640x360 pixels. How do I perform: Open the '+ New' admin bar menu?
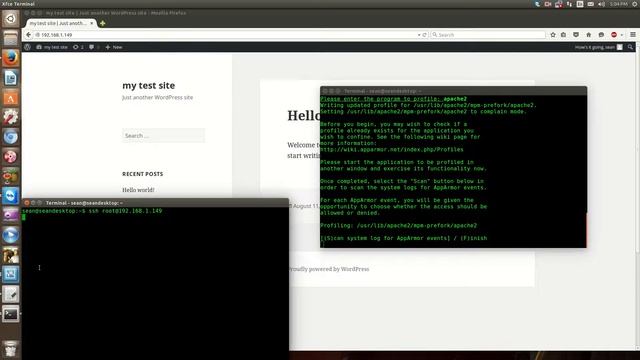(x=114, y=47)
